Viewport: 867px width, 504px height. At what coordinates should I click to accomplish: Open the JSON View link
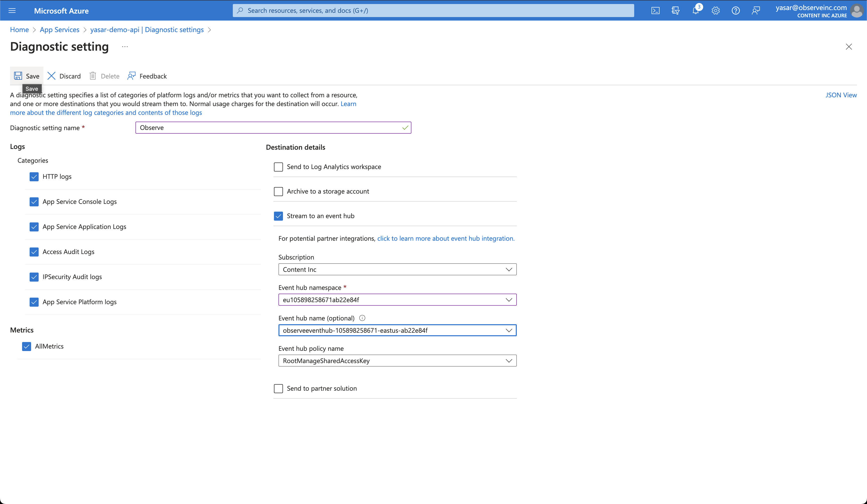coord(841,95)
